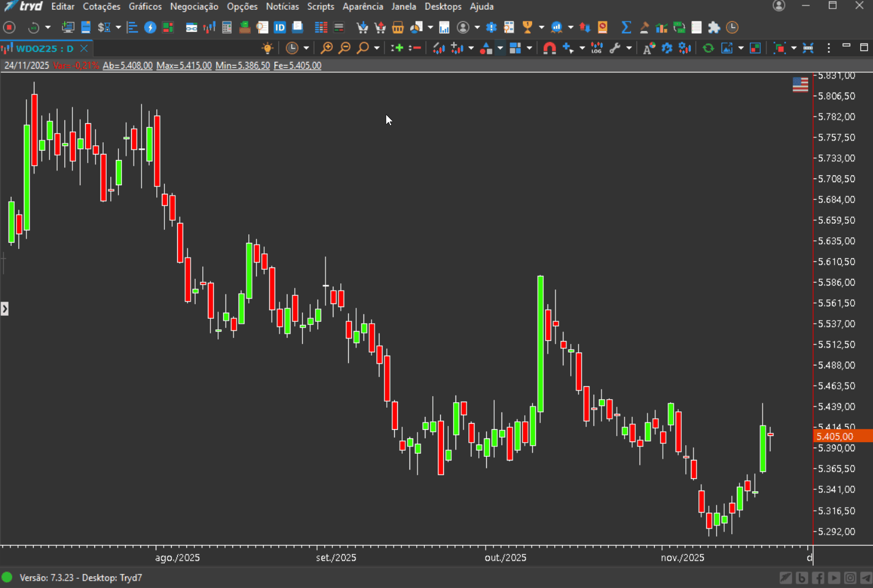The image size is (873, 588).
Task: Click the blue ID icon
Action: point(280,28)
